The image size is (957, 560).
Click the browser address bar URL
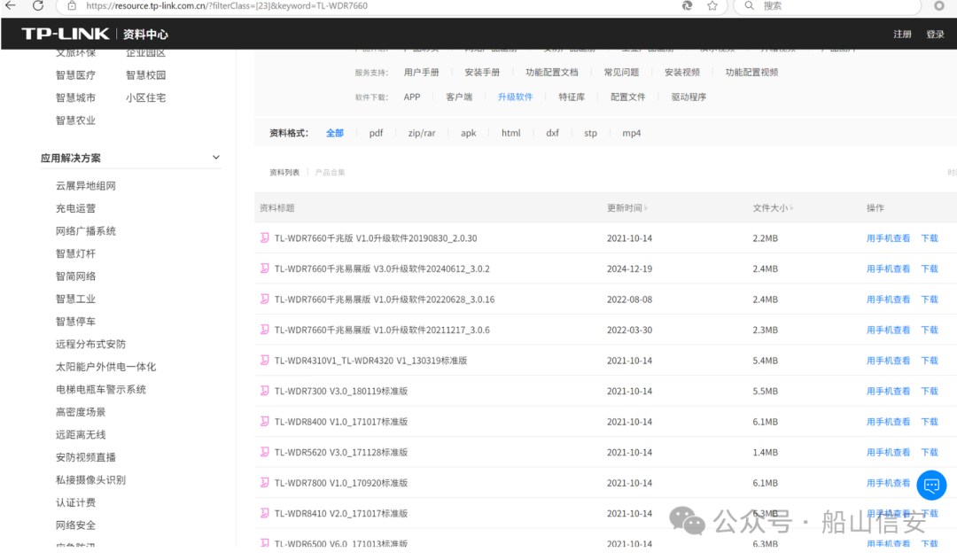click(227, 5)
